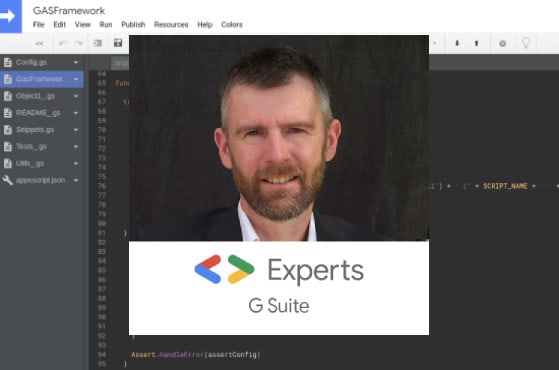Click the Assert.handleError(assertConfig) code line
This screenshot has width=559, height=370.
click(196, 355)
